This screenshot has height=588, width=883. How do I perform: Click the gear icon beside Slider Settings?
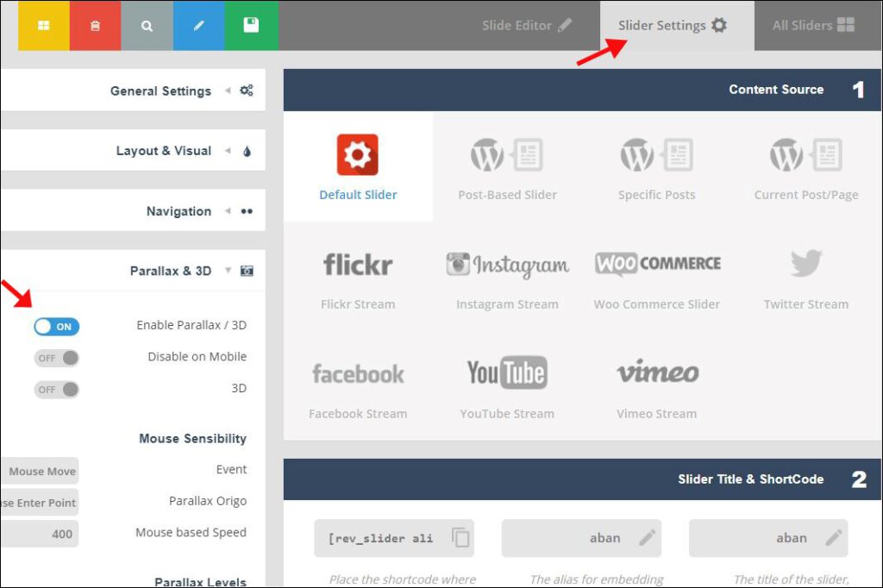[x=719, y=25]
